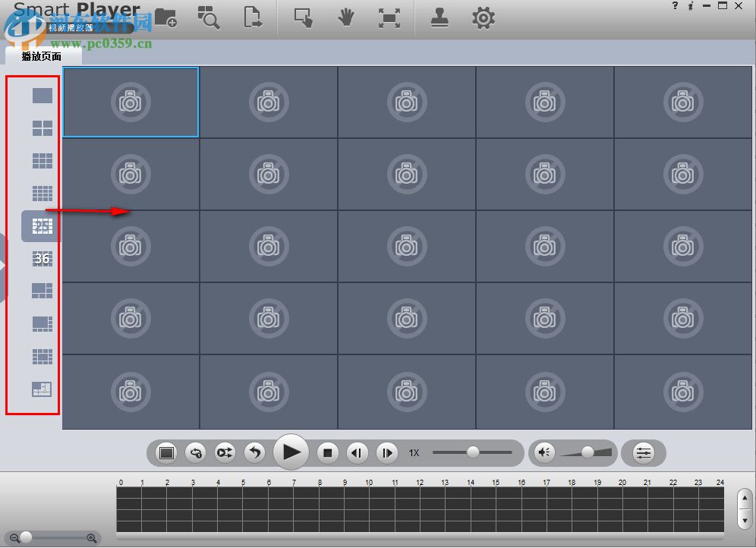The width and height of the screenshot is (756, 548).
Task: Select the region pointer zoom tool
Action: click(x=304, y=17)
